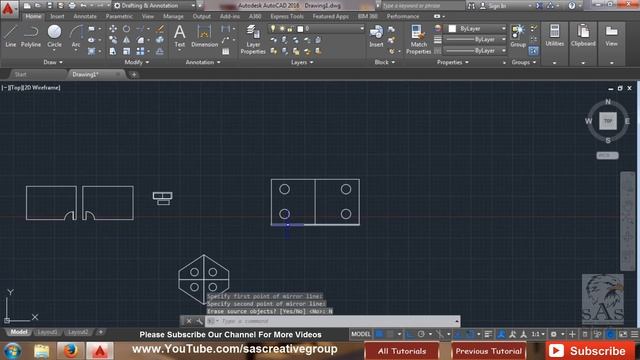This screenshot has height=360, width=640.
Task: Select the Line drawing tool
Action: [11, 36]
